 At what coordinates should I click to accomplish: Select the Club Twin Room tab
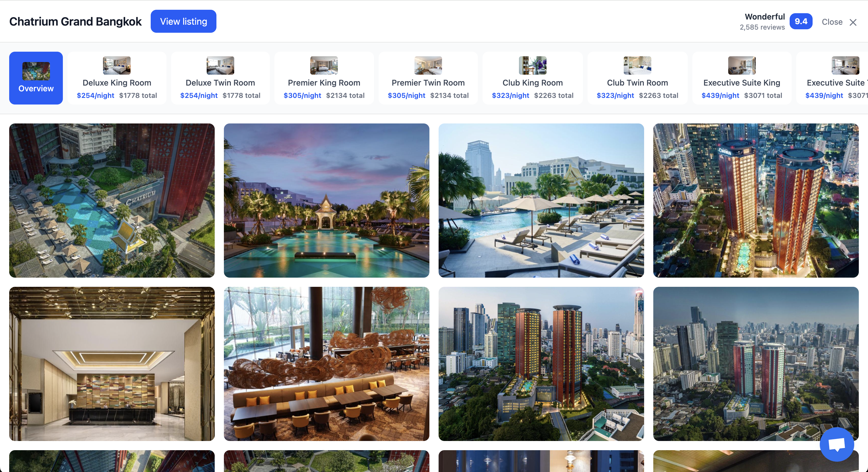(x=638, y=78)
